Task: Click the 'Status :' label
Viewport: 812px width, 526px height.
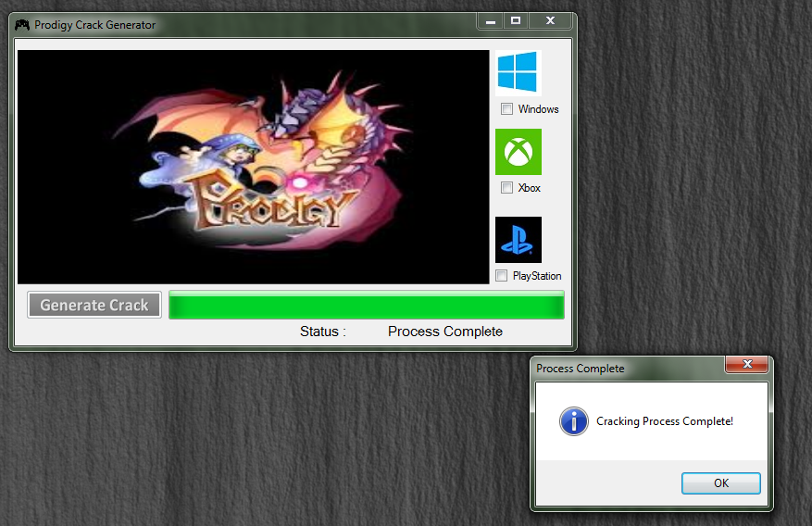Action: tap(323, 332)
